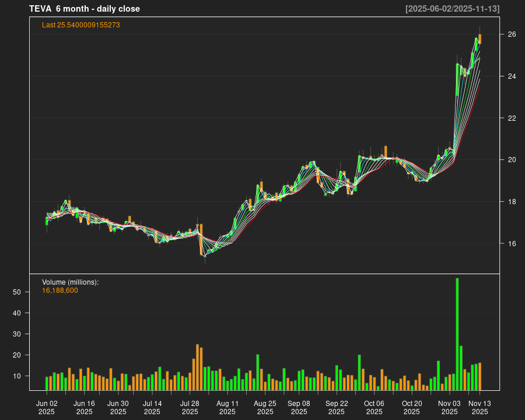The height and width of the screenshot is (420, 525).
Task: Click the Jun 02 2025 date axis label
Action: pos(47,407)
